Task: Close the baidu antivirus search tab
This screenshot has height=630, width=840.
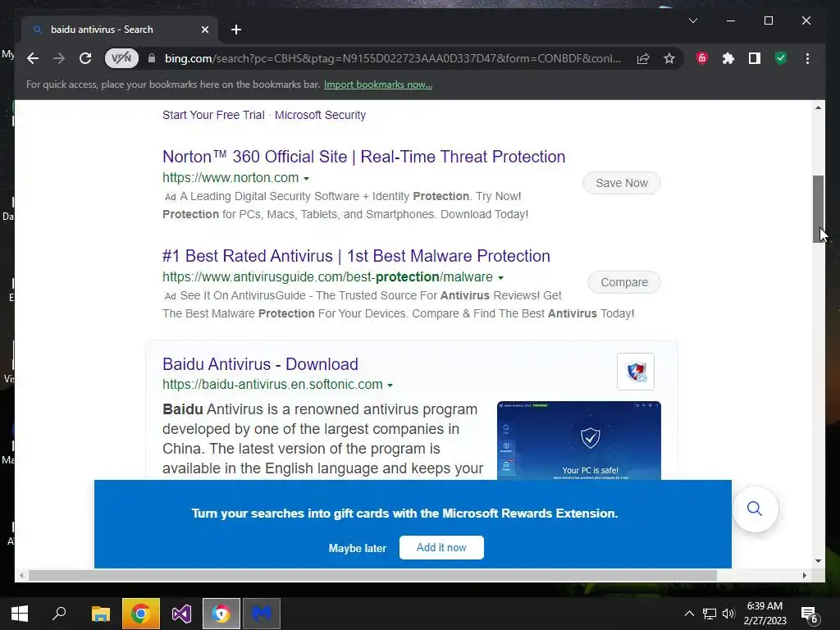Action: [204, 30]
